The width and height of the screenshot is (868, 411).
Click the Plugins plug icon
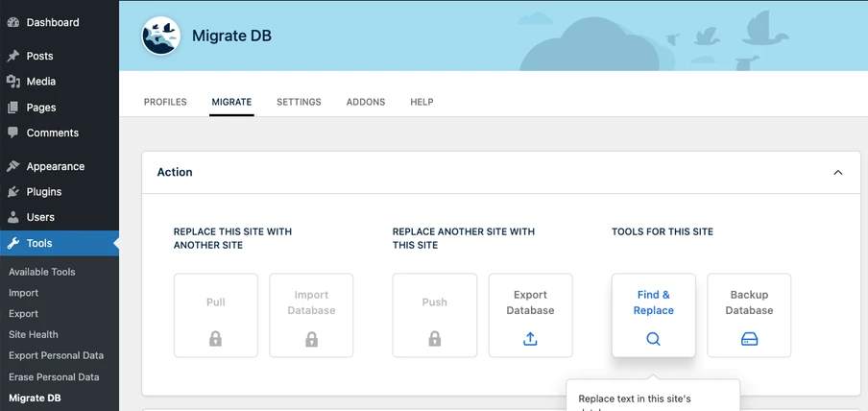pos(12,192)
